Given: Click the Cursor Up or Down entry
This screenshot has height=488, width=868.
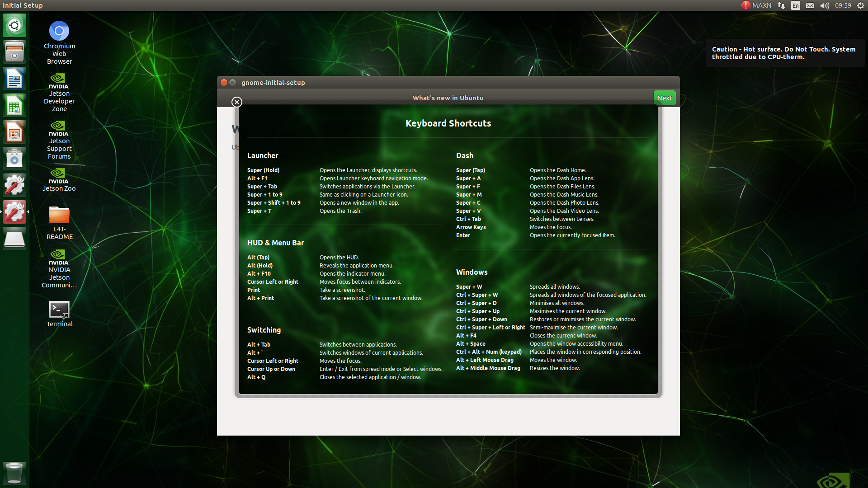Looking at the screenshot, I should [271, 369].
